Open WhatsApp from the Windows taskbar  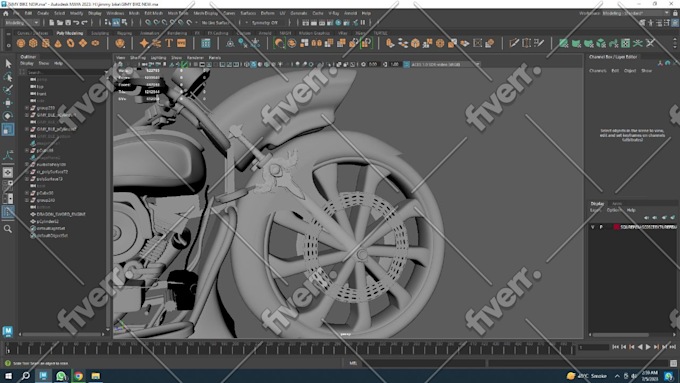tap(61, 376)
